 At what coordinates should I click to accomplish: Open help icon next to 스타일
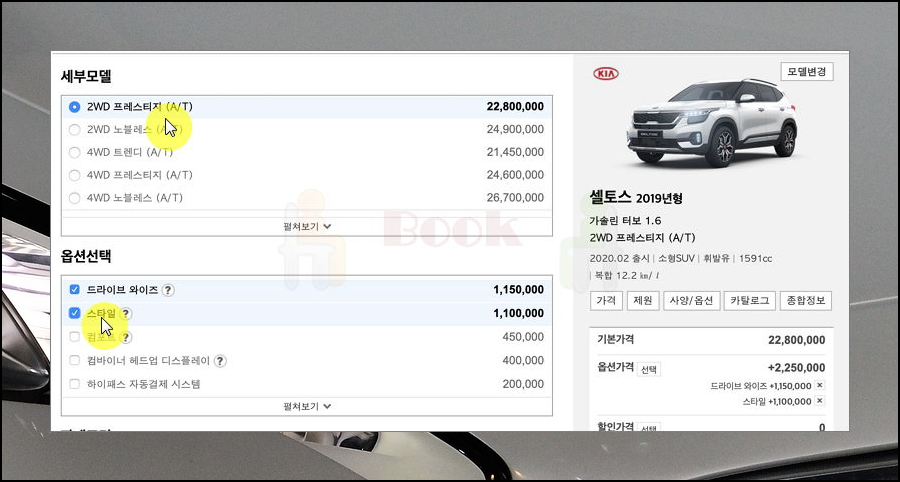(126, 314)
